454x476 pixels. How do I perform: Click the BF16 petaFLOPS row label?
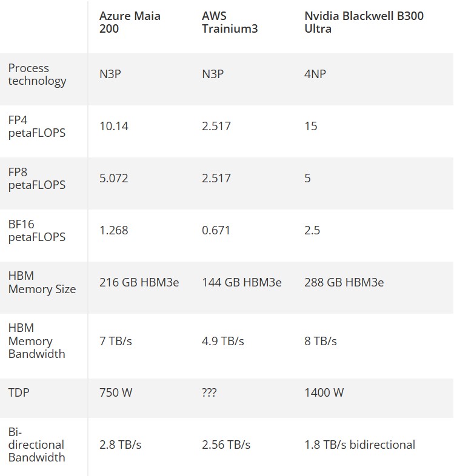pyautogui.click(x=36, y=231)
